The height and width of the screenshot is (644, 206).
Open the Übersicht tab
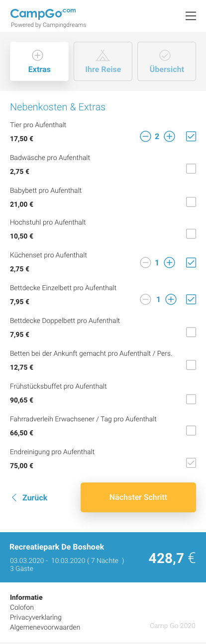pyautogui.click(x=167, y=61)
